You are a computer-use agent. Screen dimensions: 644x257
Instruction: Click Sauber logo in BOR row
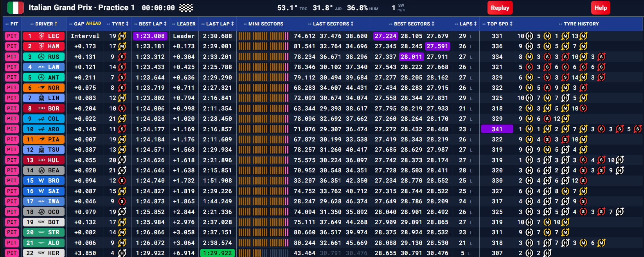(41, 109)
